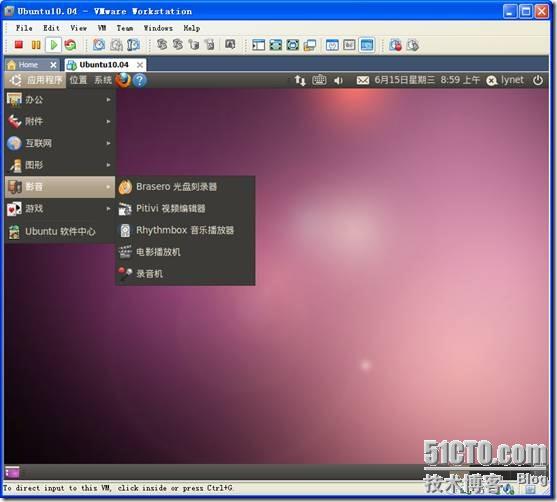557x502 pixels.
Task: Click the keyboard indicator in Ubuntu panel
Action: point(319,80)
